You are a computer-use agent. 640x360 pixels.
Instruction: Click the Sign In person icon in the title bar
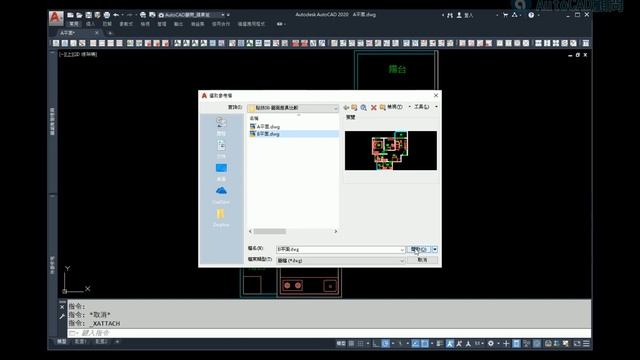coord(459,15)
